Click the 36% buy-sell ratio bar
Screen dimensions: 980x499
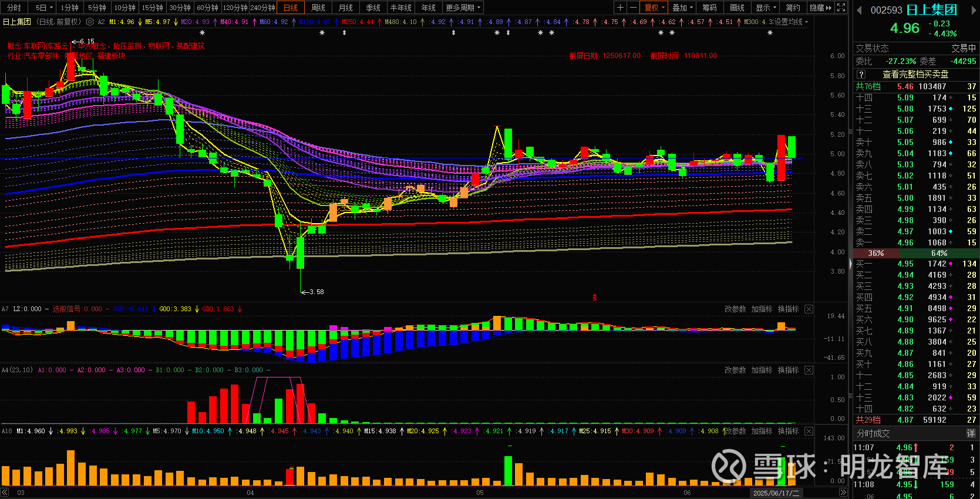875,253
